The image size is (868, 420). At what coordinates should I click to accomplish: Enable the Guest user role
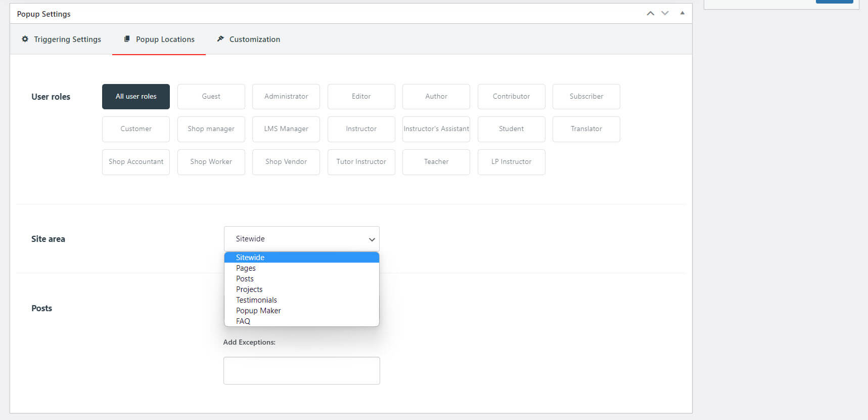click(x=211, y=97)
